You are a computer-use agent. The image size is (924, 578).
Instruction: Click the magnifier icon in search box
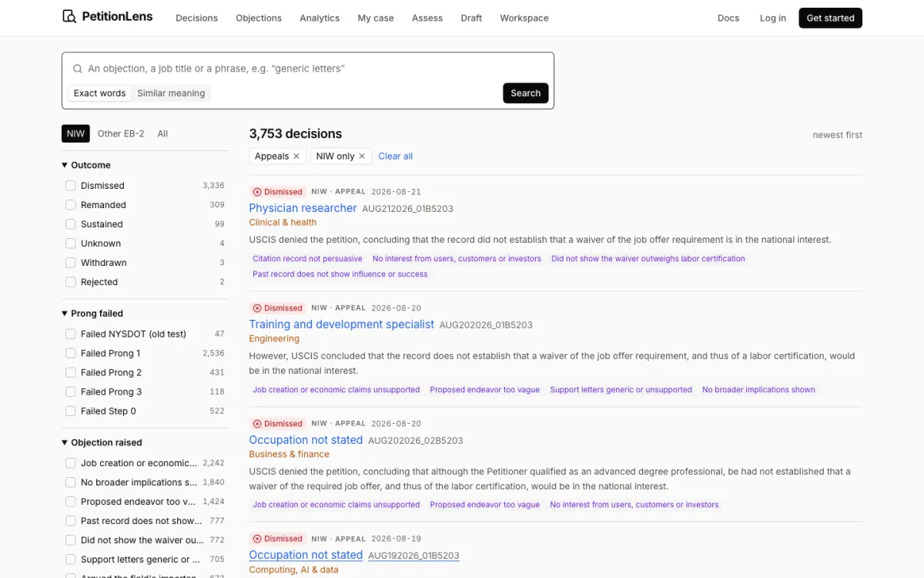[78, 69]
